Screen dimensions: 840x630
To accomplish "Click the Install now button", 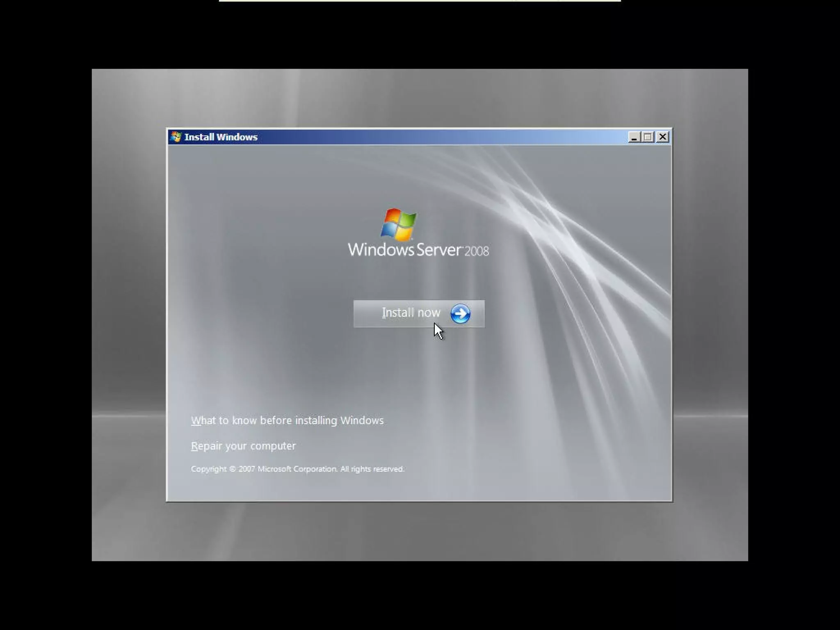I will 418,313.
